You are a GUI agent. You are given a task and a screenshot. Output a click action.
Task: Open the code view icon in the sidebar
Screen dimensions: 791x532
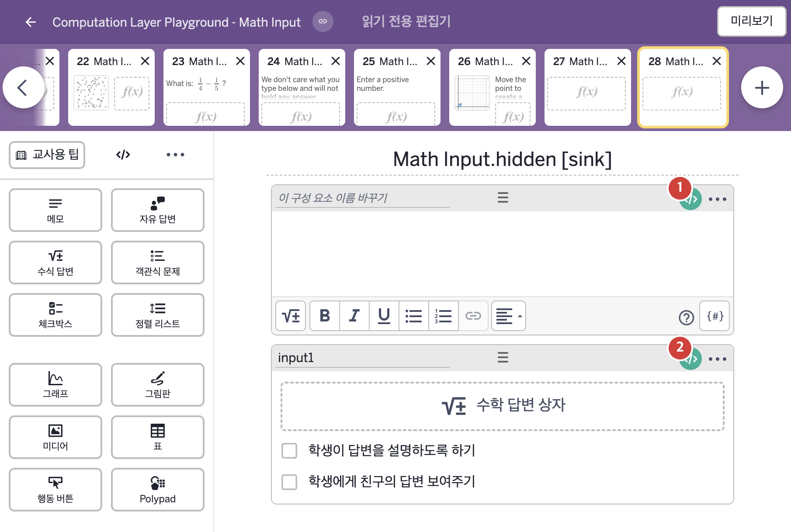pyautogui.click(x=123, y=155)
